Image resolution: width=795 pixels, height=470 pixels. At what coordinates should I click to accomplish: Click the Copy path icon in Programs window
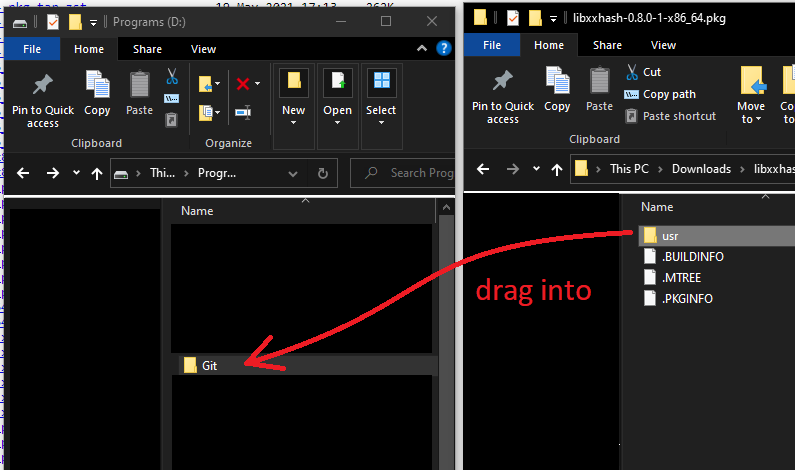tap(171, 98)
